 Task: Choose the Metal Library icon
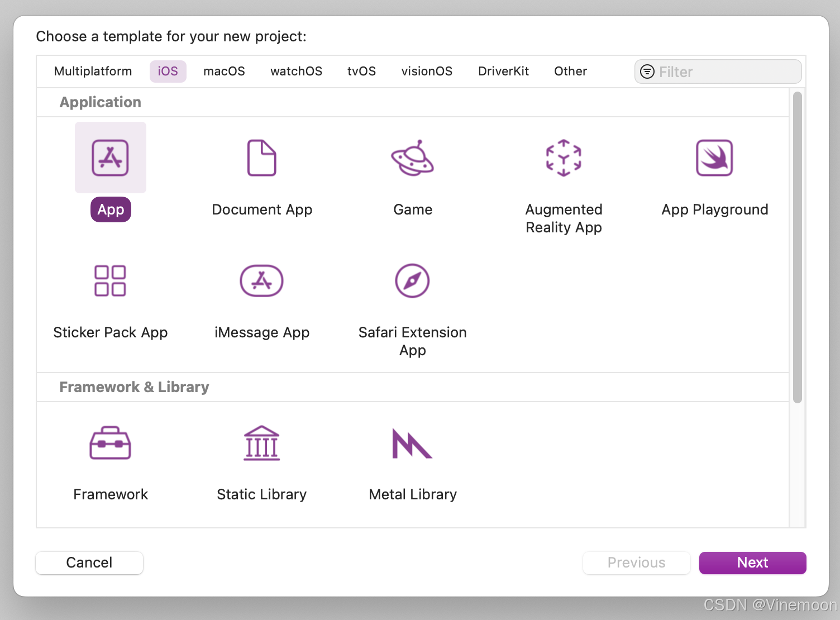[x=413, y=443]
